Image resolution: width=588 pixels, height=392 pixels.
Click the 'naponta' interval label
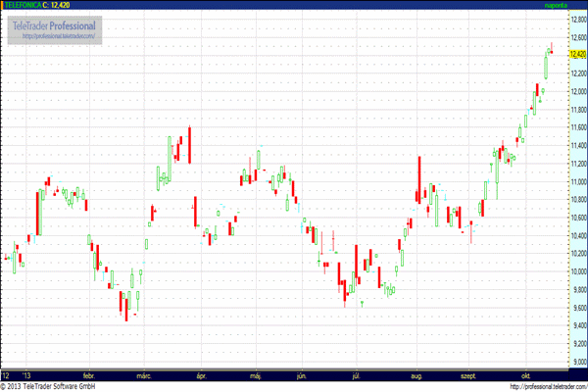pos(569,5)
